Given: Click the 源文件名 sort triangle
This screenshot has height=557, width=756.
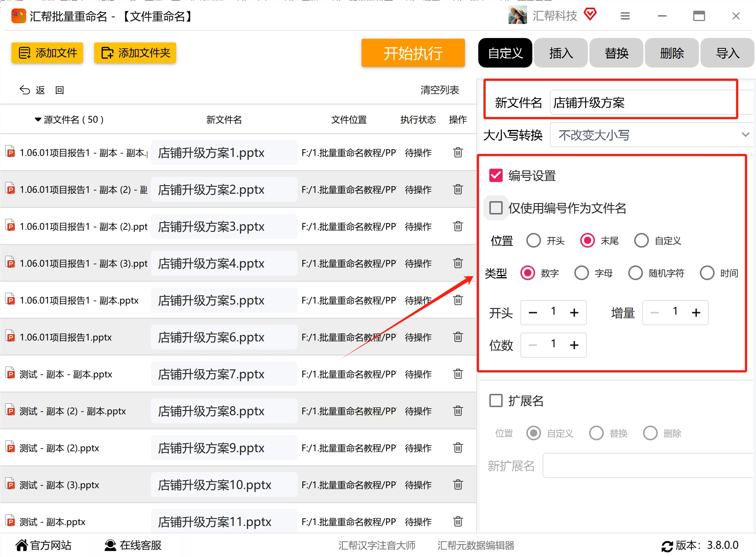Looking at the screenshot, I should 38,120.
